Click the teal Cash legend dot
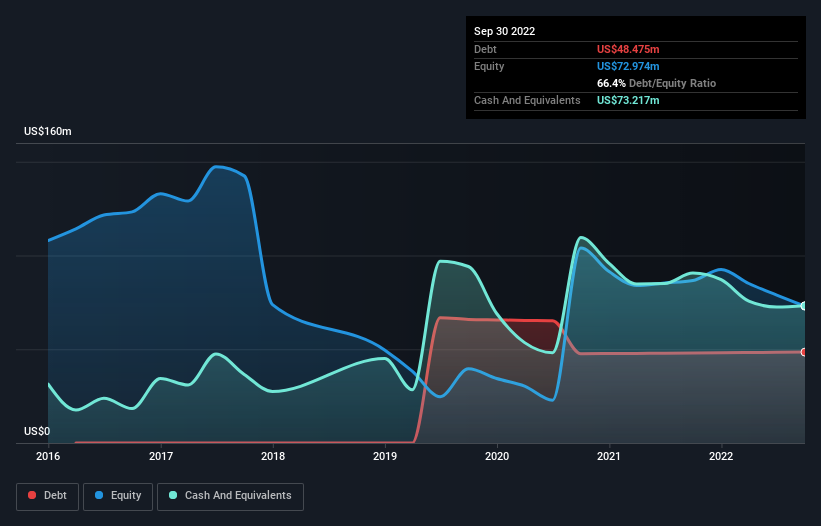Image resolution: width=821 pixels, height=526 pixels. (x=173, y=495)
